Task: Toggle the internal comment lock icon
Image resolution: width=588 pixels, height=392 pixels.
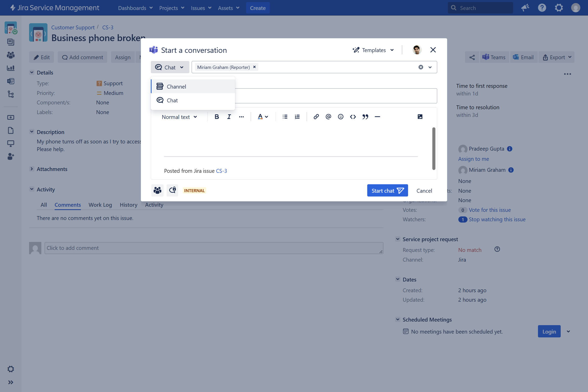Action: [173, 190]
